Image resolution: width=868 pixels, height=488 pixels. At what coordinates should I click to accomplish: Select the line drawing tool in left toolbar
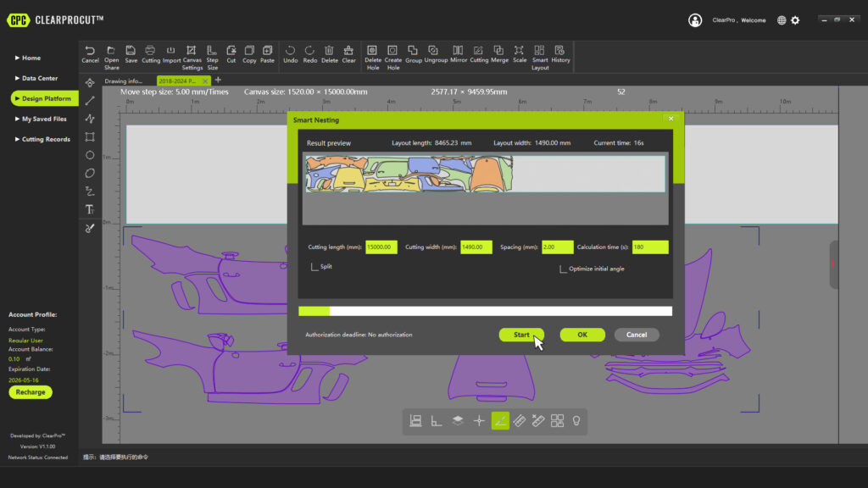[x=90, y=101]
